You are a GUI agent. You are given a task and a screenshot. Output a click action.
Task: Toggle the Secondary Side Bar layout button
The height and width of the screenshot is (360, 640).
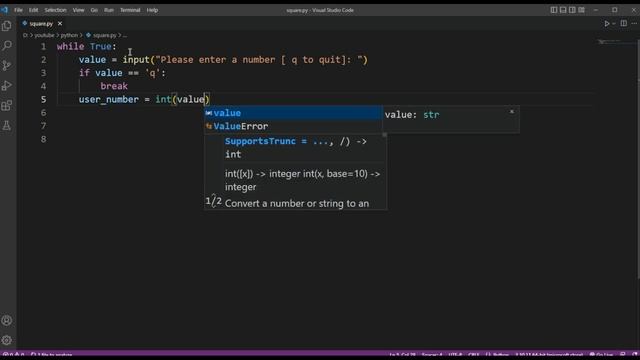pyautogui.click(x=572, y=10)
